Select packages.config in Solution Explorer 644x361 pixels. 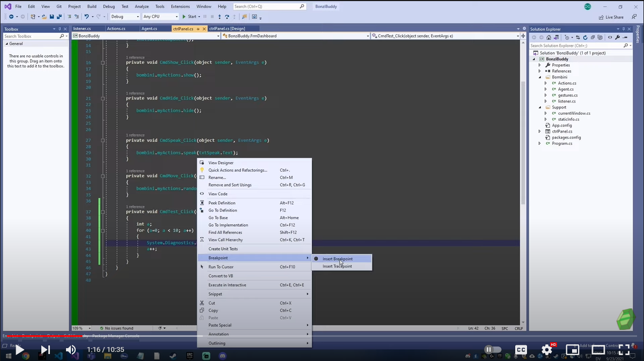(566, 137)
